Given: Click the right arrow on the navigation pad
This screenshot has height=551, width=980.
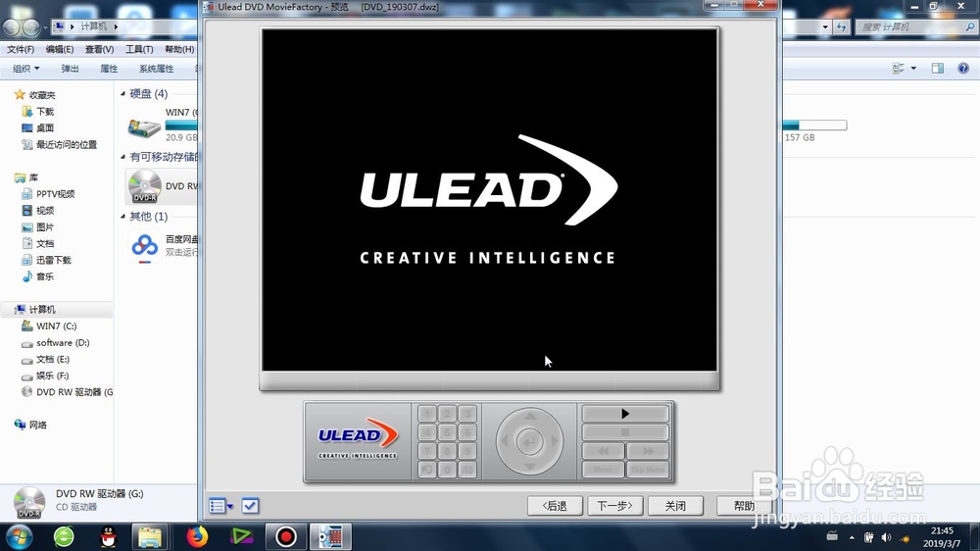Looking at the screenshot, I should [x=555, y=441].
